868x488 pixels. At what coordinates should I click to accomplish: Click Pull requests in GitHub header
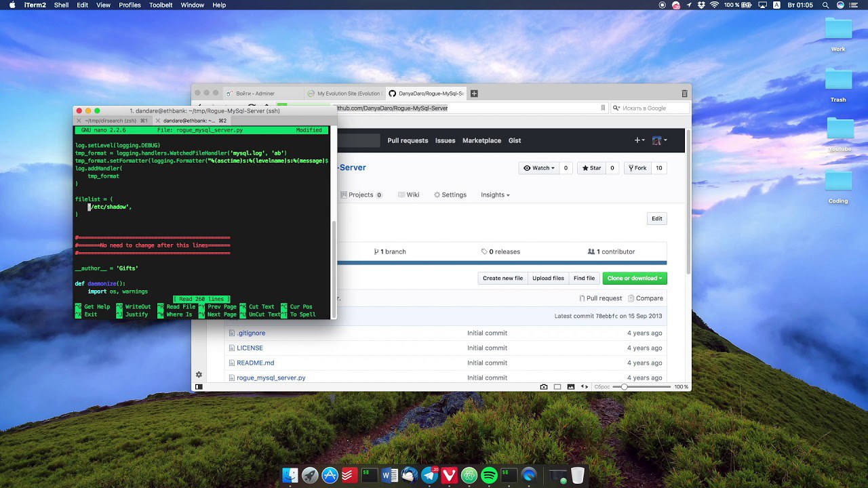tap(408, 140)
